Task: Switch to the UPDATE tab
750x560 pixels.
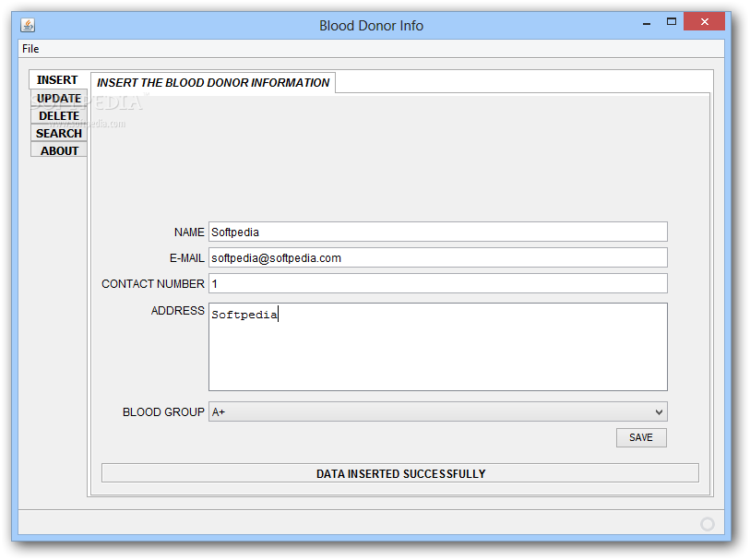Action: 59,98
